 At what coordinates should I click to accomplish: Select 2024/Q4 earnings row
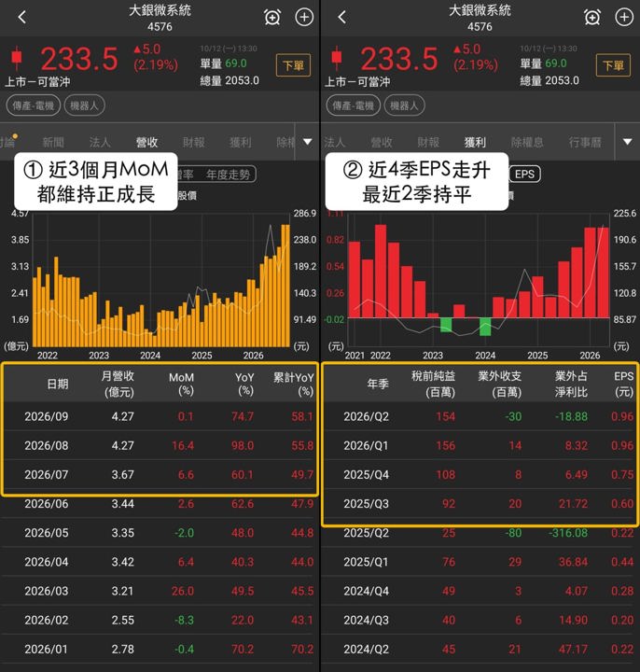480,591
